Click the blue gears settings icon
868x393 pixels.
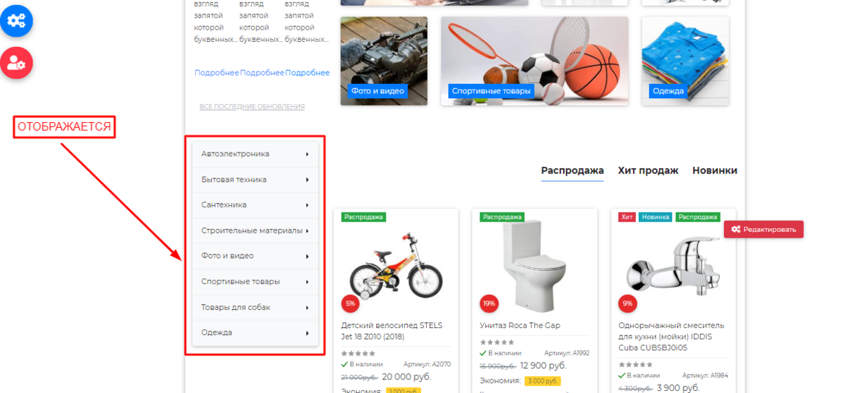tap(16, 20)
